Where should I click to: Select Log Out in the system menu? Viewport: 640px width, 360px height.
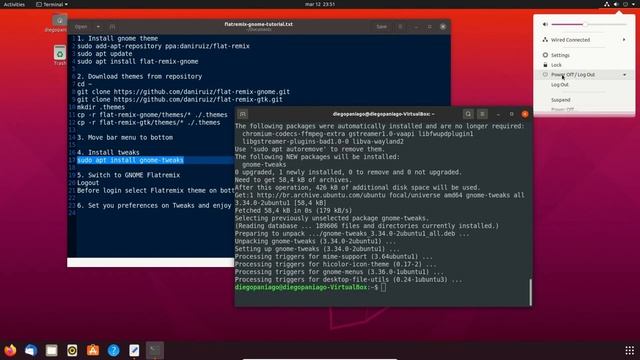point(560,84)
